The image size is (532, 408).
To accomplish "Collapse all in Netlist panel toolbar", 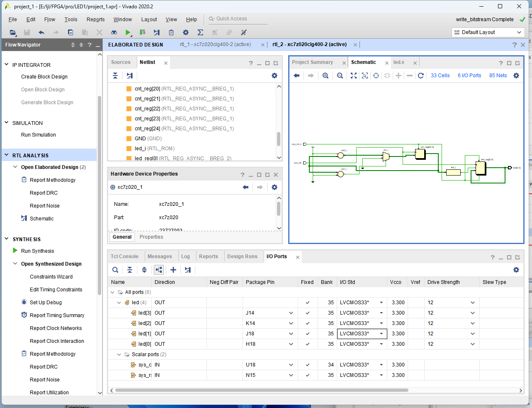I will (115, 76).
